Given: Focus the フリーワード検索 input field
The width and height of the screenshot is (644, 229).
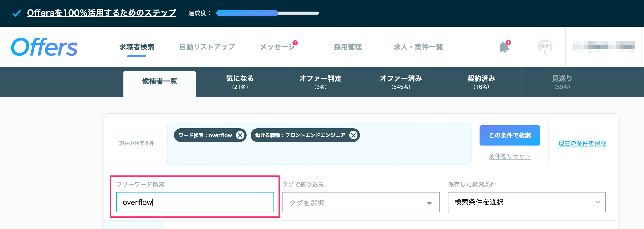Looking at the screenshot, I should [195, 202].
